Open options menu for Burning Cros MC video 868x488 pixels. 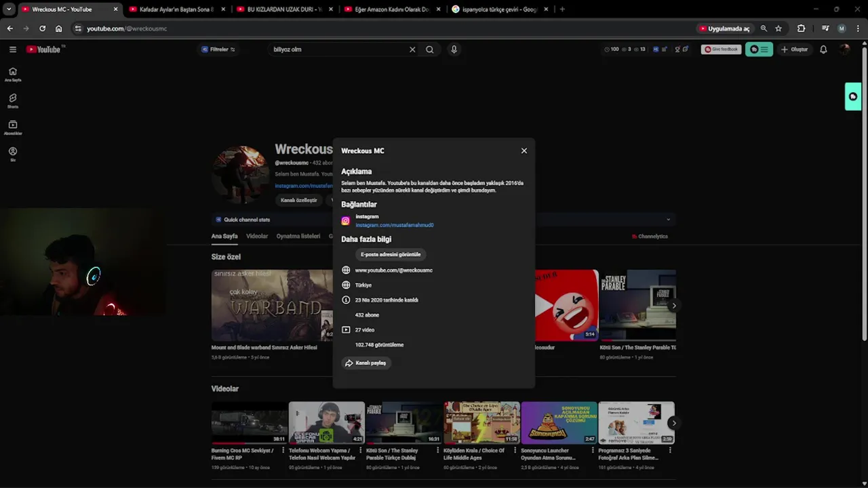pyautogui.click(x=283, y=451)
